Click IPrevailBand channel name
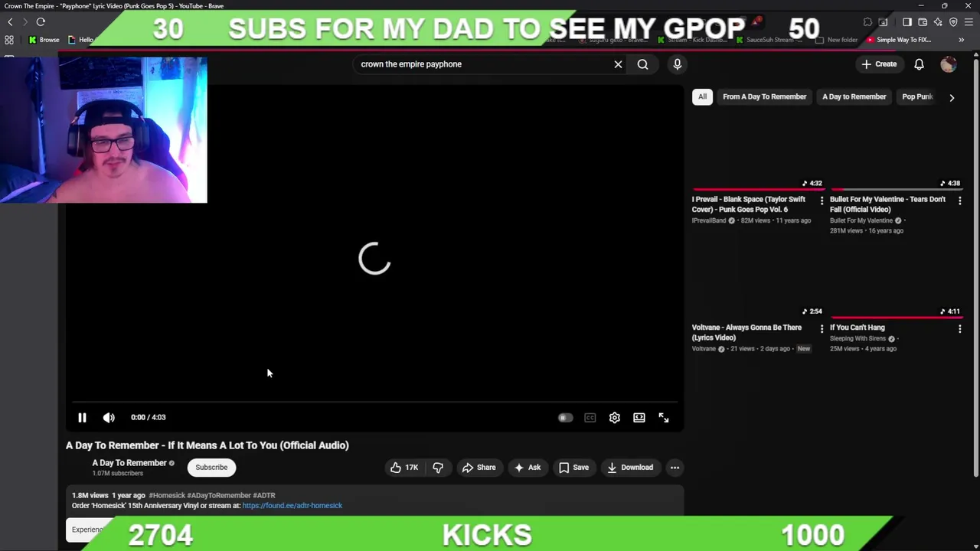The width and height of the screenshot is (980, 551). point(709,220)
